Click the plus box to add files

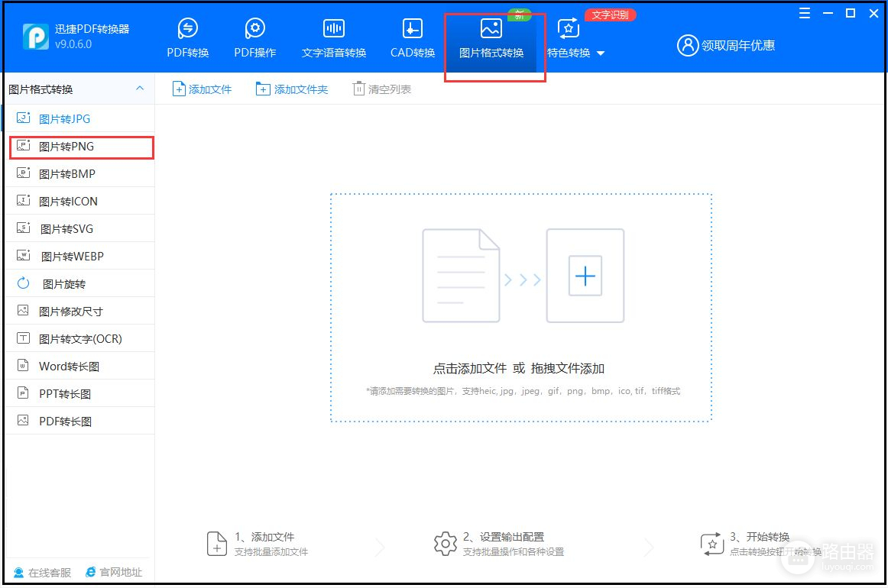coord(585,276)
